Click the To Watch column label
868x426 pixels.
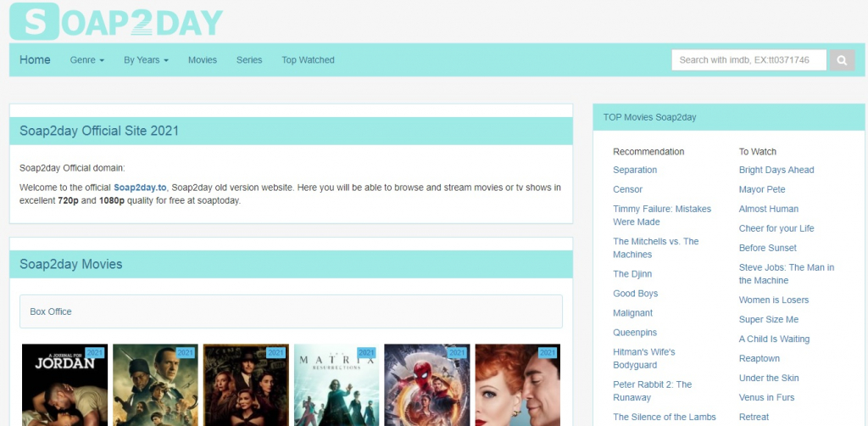tap(757, 151)
